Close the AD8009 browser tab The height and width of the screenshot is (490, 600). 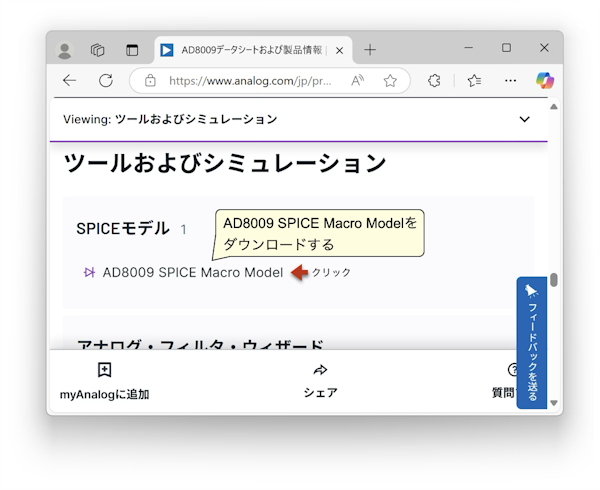339,50
